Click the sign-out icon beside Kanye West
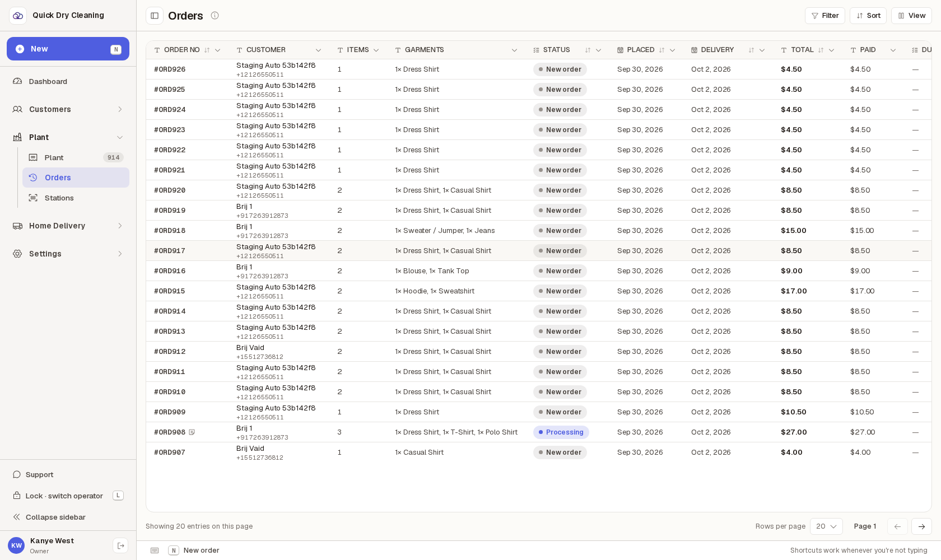 tap(120, 545)
